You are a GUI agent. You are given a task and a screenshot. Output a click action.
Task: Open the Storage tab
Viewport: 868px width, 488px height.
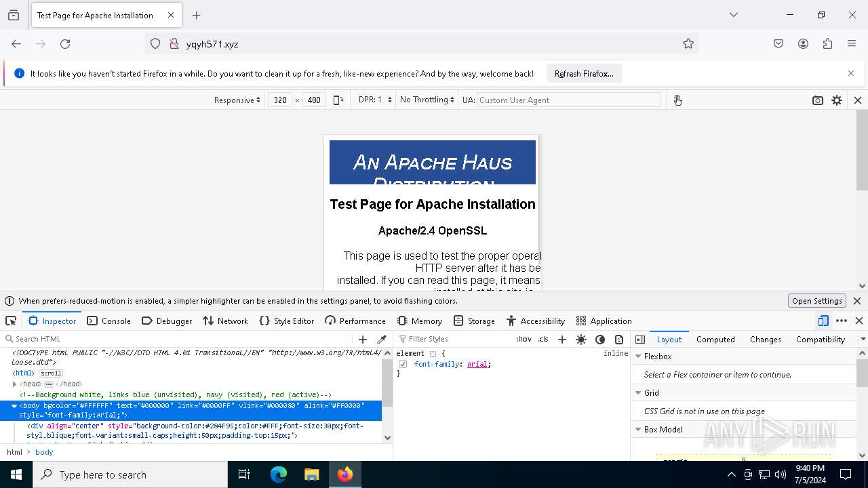tap(475, 321)
